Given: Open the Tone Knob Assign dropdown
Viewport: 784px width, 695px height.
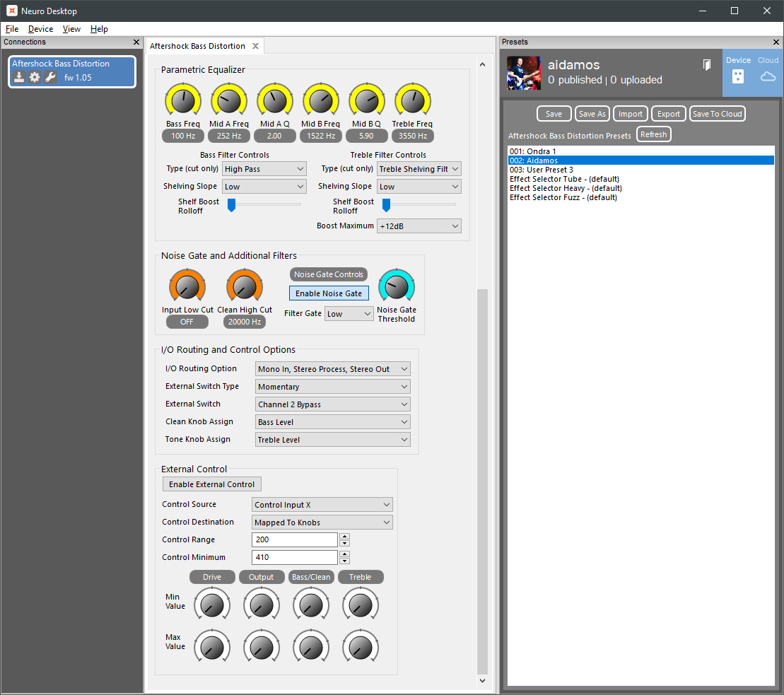Looking at the screenshot, I should [x=332, y=440].
